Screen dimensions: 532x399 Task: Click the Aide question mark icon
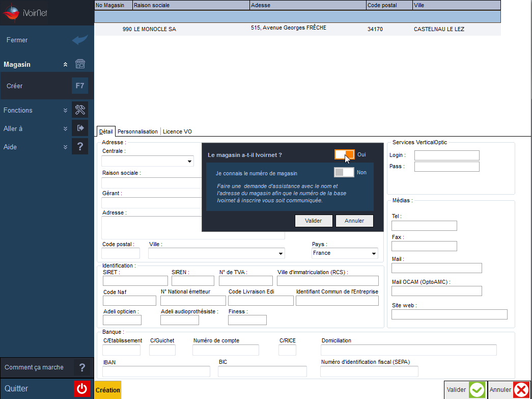80,146
